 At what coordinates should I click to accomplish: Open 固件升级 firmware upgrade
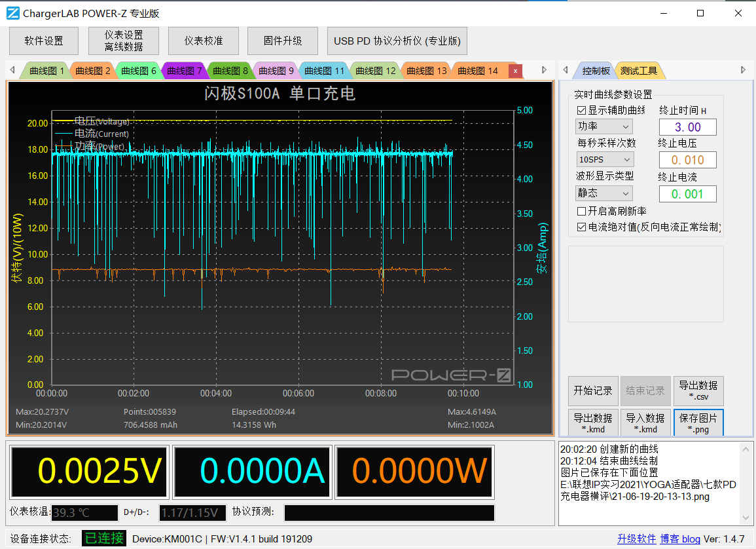[283, 41]
